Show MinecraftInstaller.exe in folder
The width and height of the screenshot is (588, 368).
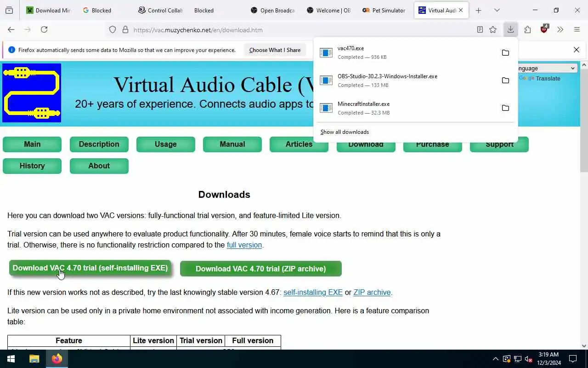click(x=505, y=108)
